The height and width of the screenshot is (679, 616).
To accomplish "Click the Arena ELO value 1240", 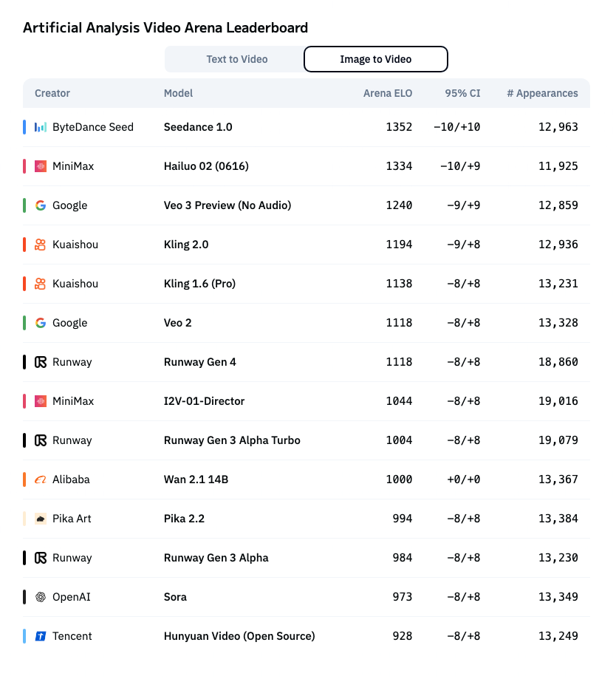I will [399, 205].
